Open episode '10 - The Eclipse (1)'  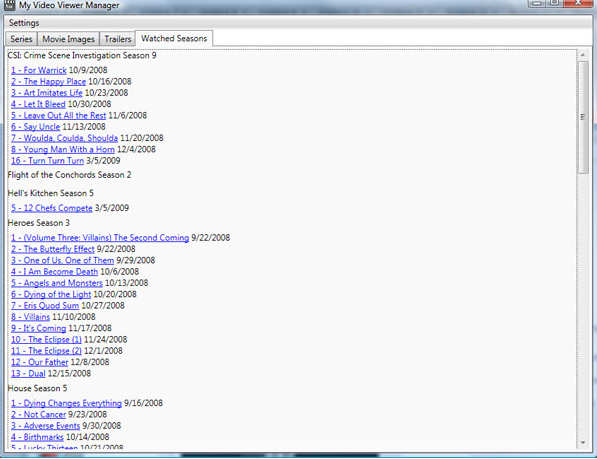pyautogui.click(x=46, y=340)
